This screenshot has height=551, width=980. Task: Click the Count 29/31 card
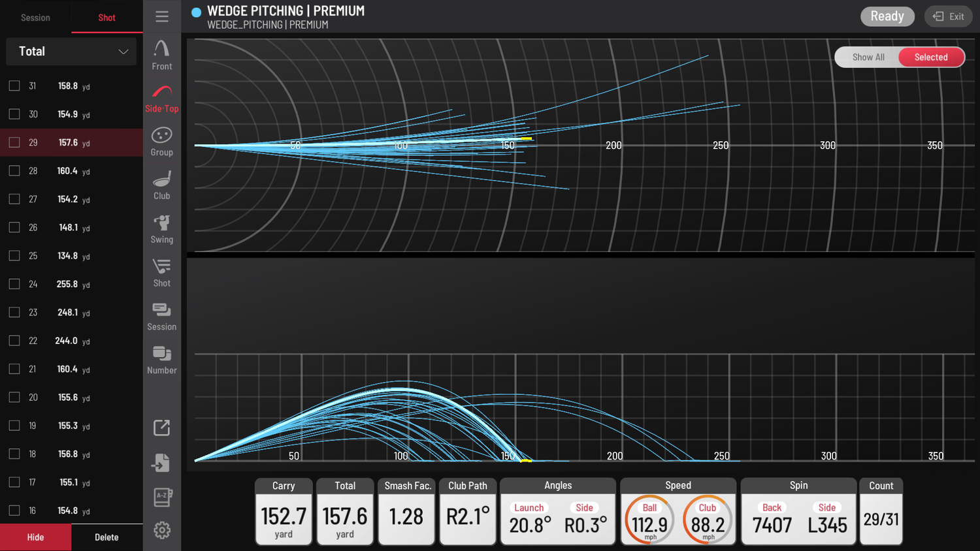[x=881, y=512]
